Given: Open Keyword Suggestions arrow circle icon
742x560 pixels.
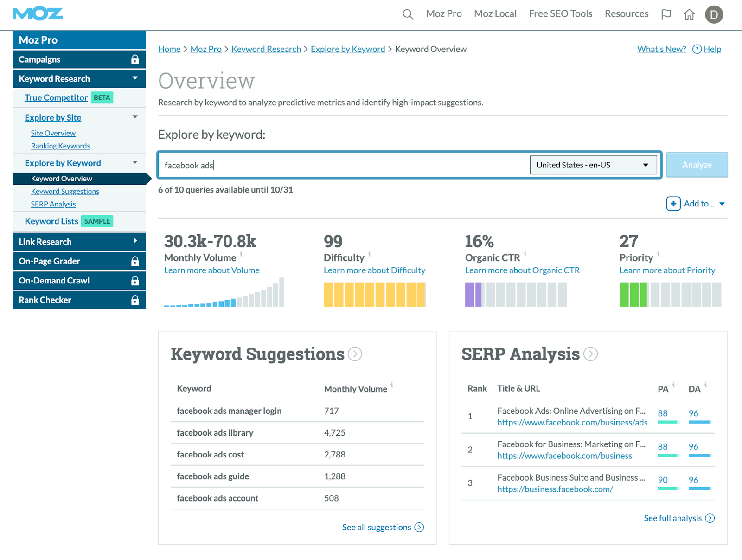Looking at the screenshot, I should [355, 354].
